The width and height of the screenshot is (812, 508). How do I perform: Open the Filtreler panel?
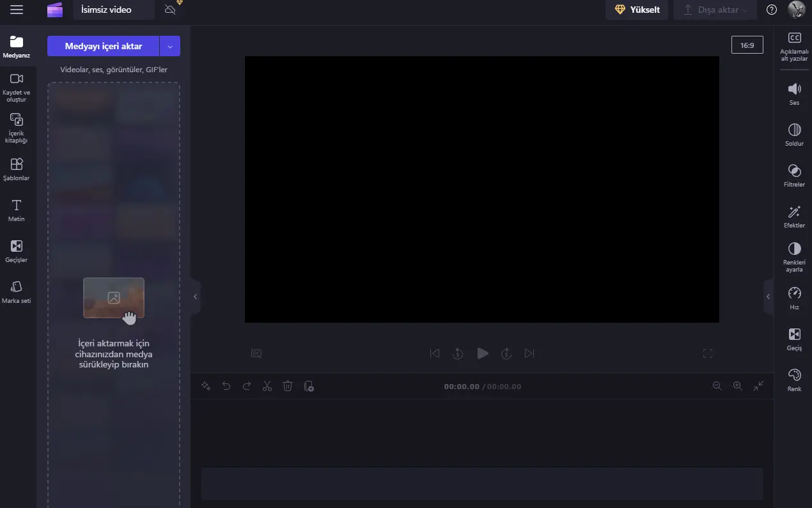coord(794,176)
